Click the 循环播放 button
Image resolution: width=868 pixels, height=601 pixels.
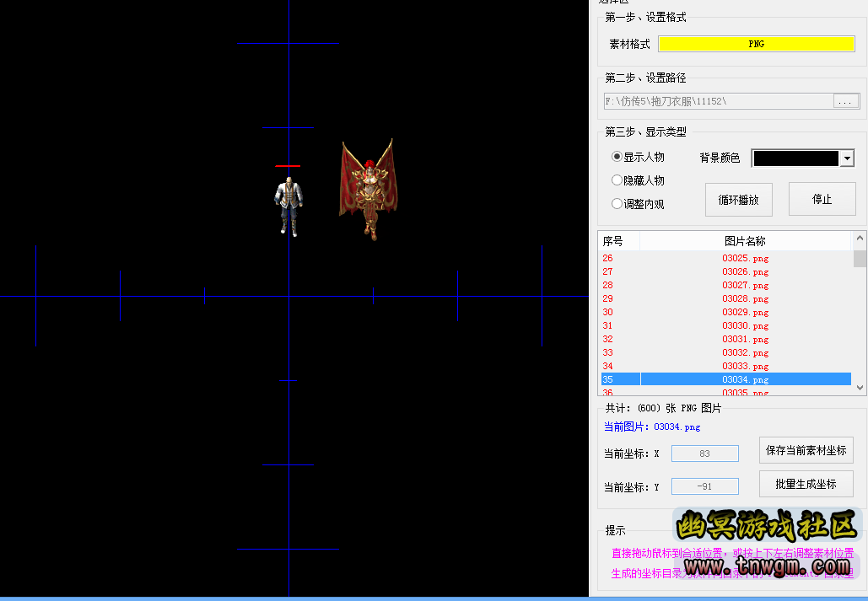point(738,200)
